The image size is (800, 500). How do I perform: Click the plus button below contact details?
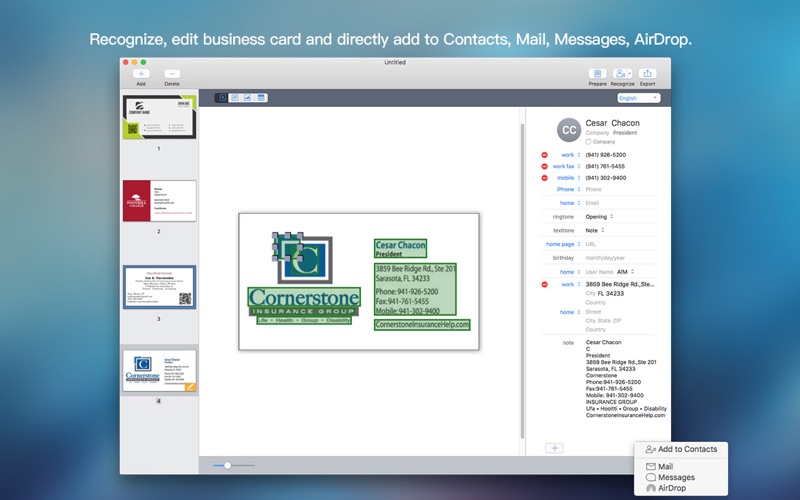(555, 448)
